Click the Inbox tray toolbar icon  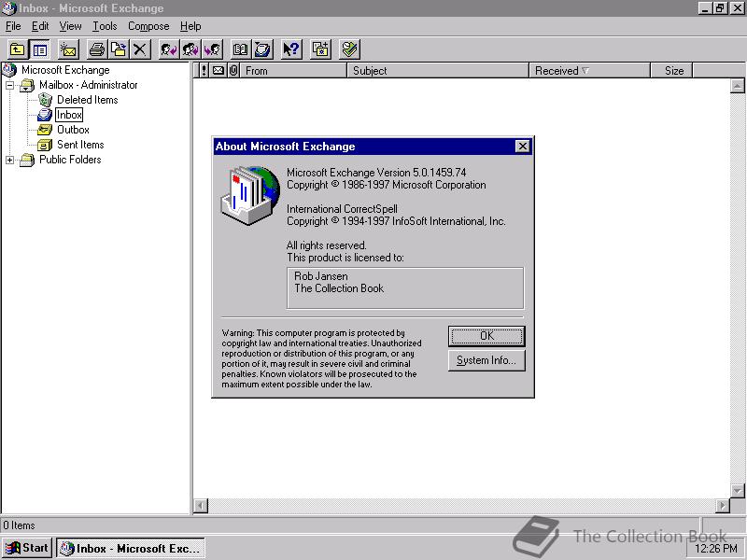(x=262, y=49)
